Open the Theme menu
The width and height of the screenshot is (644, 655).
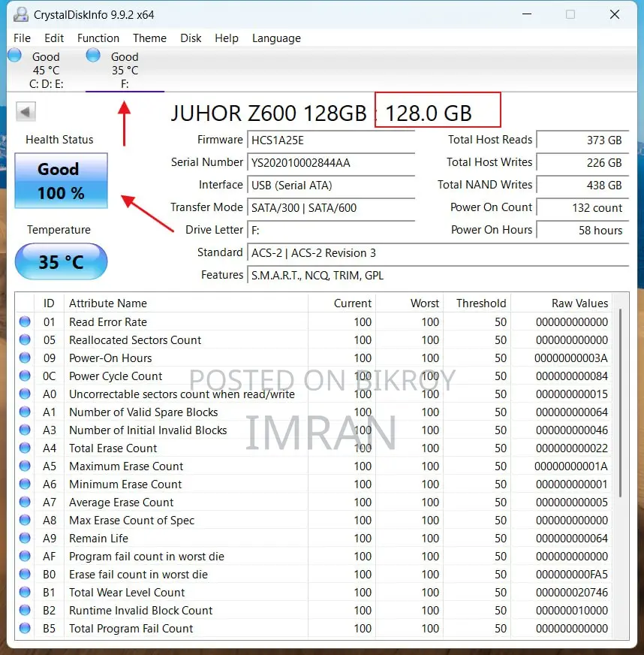(149, 38)
